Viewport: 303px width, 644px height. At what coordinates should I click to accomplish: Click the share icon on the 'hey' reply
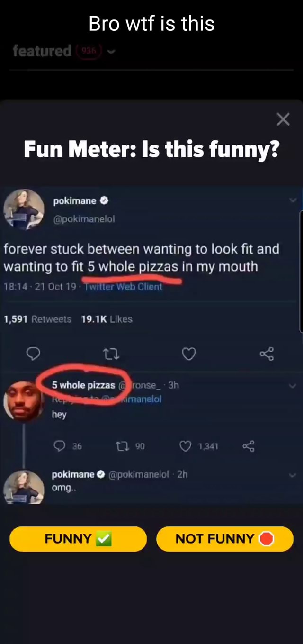pos(250,446)
